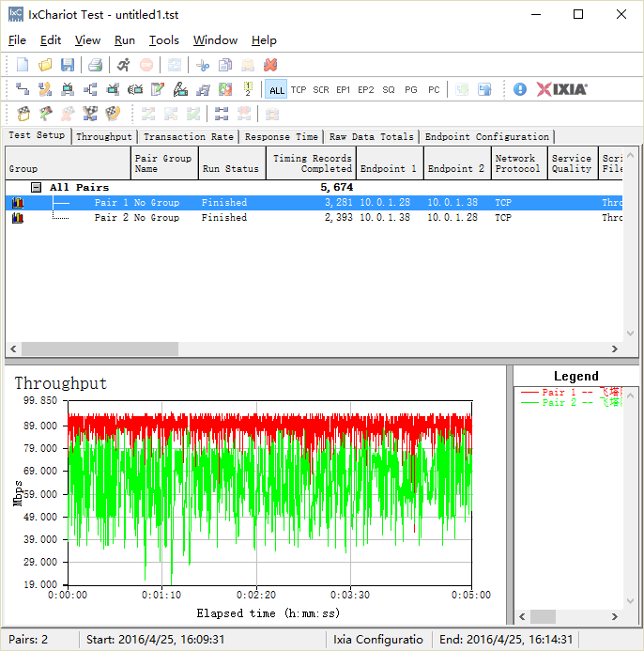Click the IXIA logo

tap(561, 89)
